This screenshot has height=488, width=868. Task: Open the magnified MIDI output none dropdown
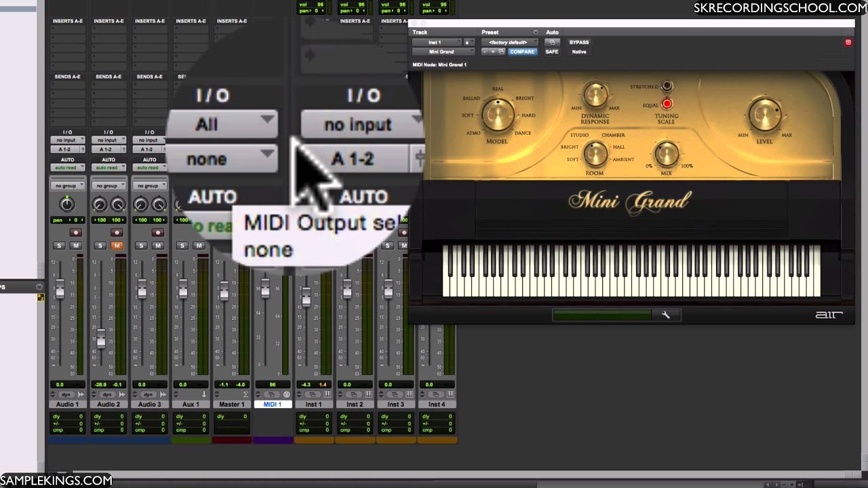(222, 159)
